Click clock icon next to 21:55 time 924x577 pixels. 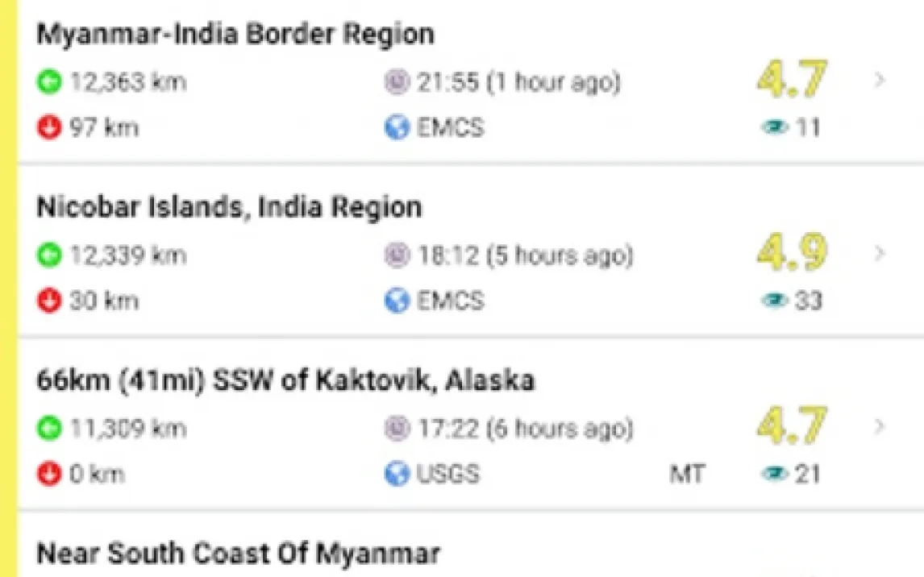tap(397, 82)
